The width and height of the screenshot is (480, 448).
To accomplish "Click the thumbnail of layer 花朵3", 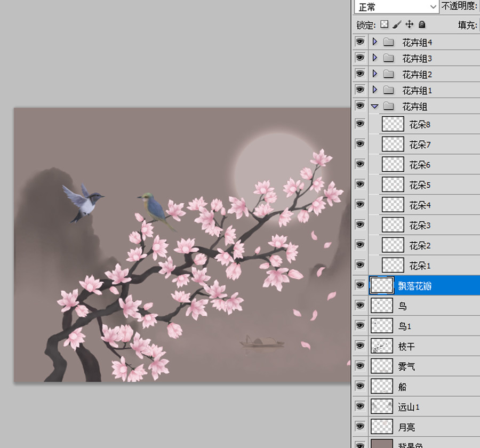I will click(x=393, y=225).
